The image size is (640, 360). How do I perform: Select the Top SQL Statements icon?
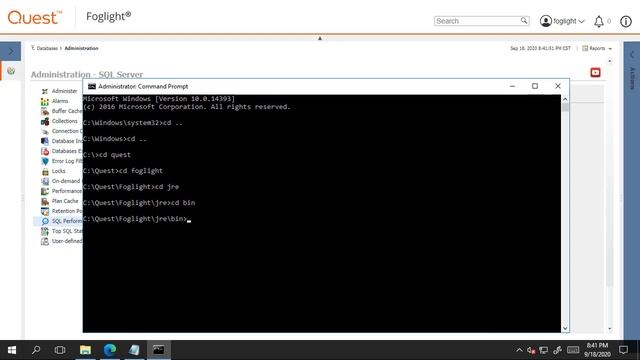(x=45, y=231)
